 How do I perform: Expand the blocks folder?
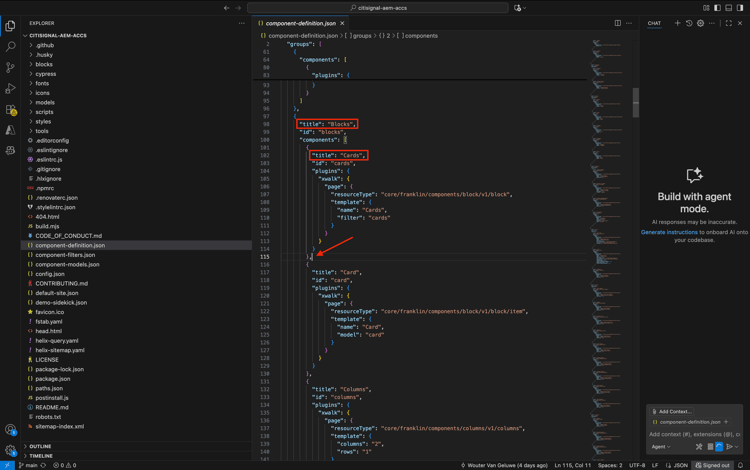(x=44, y=64)
